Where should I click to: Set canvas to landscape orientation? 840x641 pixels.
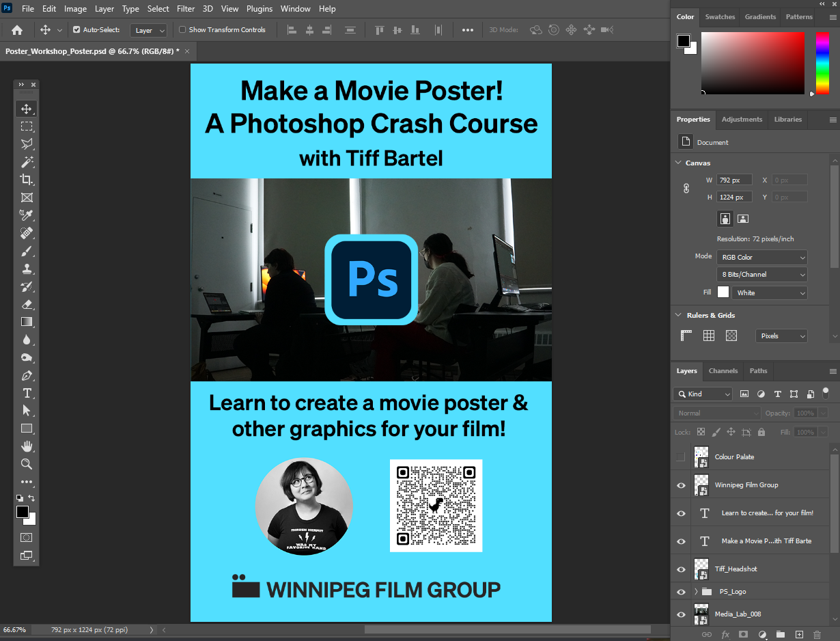pyautogui.click(x=743, y=219)
